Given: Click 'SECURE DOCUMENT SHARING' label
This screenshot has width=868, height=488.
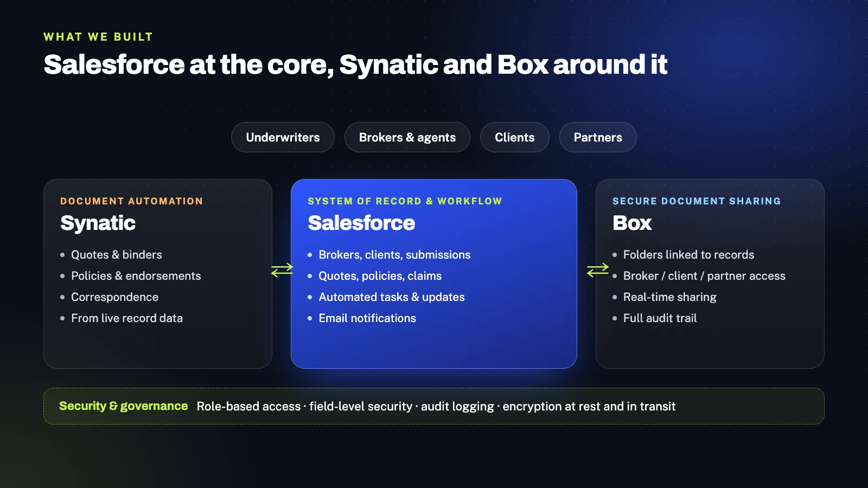Looking at the screenshot, I should (x=697, y=201).
